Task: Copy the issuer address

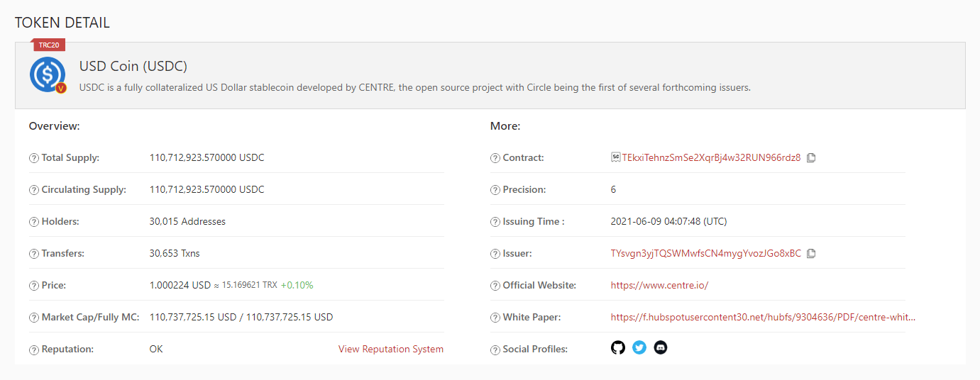Action: point(811,253)
